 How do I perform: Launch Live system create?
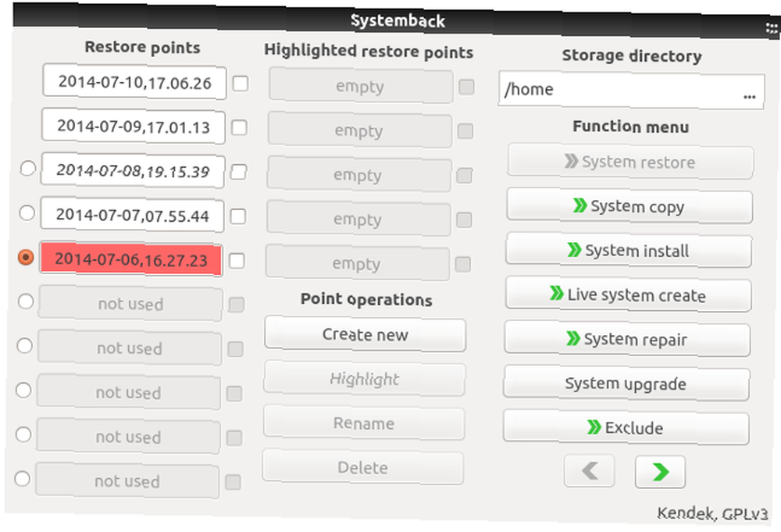[x=628, y=295]
